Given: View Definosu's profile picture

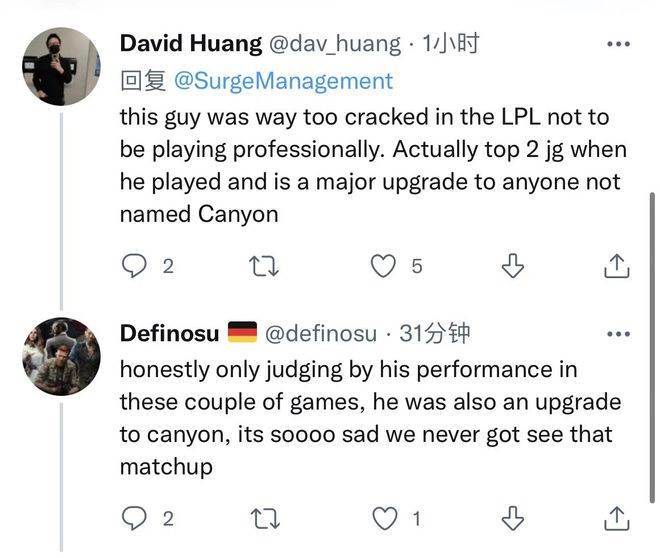Looking at the screenshot, I should pos(61,356).
